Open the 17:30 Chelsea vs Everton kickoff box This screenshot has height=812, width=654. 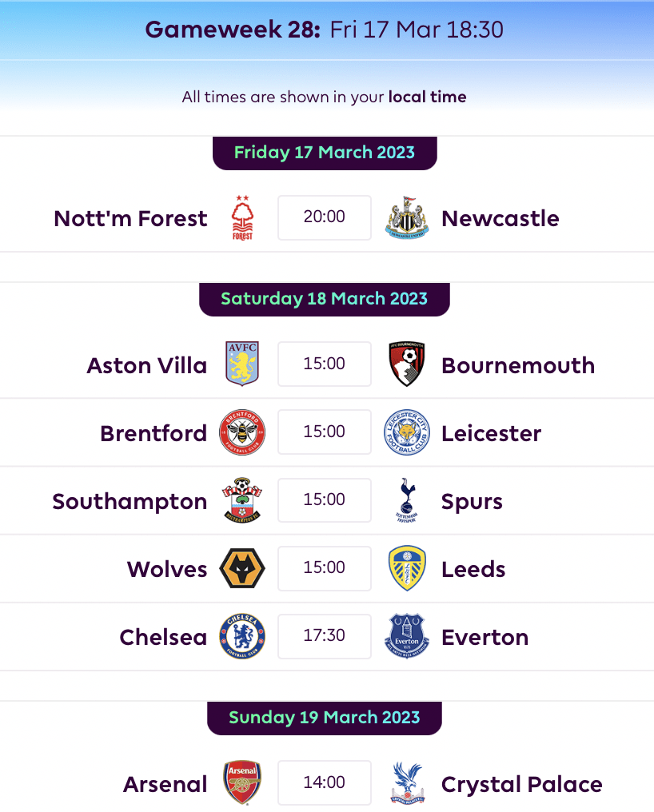(x=325, y=636)
